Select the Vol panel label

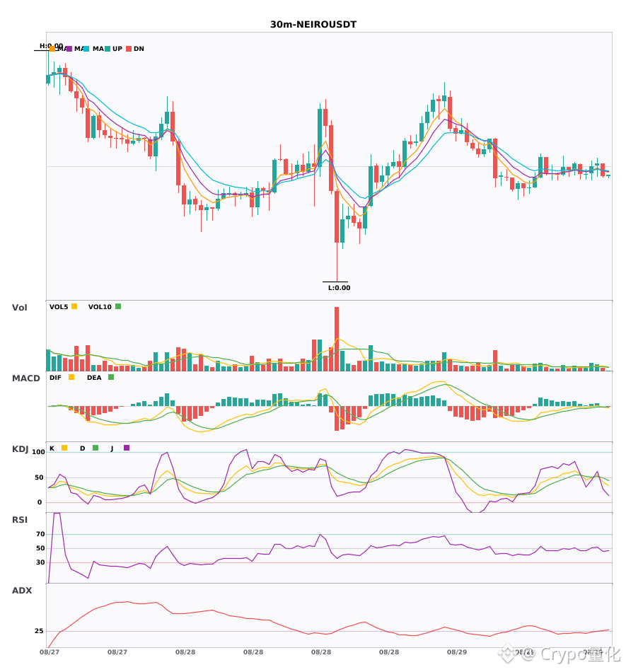pyautogui.click(x=19, y=308)
